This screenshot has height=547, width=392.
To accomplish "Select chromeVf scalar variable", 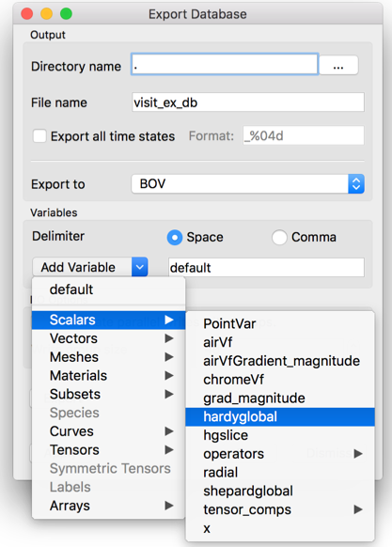I will 280,380.
